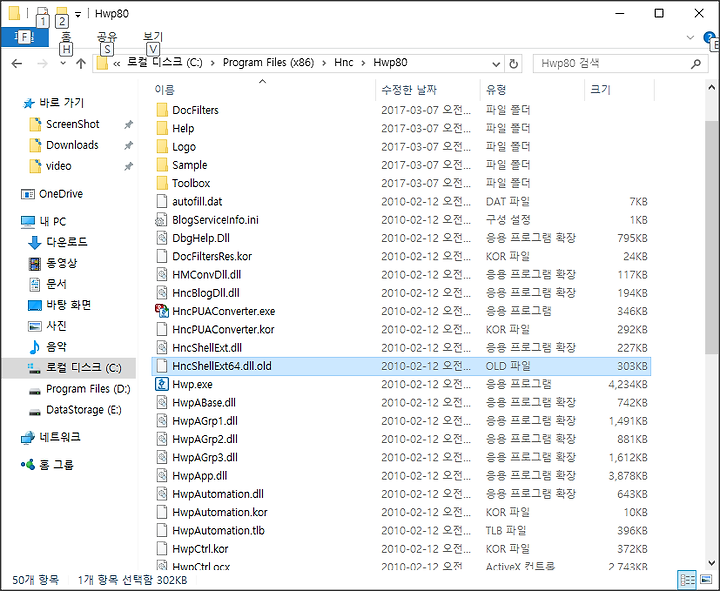Image resolution: width=720 pixels, height=591 pixels.
Task: Open the 홈 ribbon tab
Action: pos(66,37)
